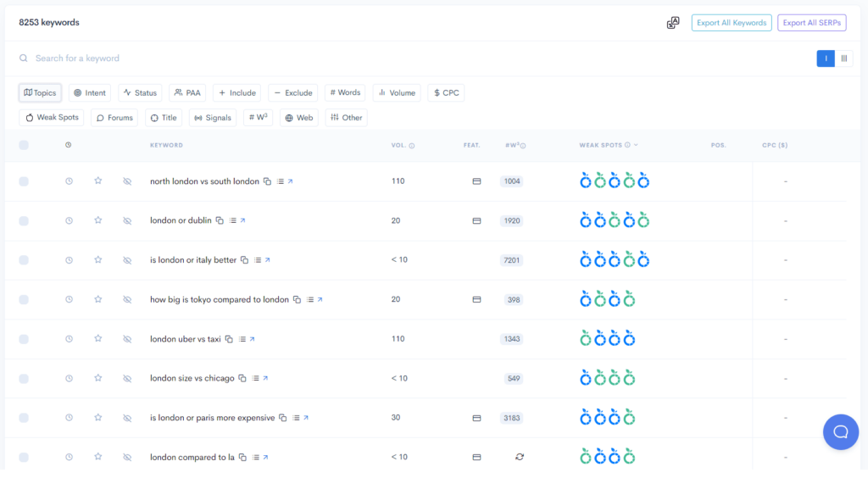Hide keyword 'is london or italy better' with eye icon
This screenshot has height=478, width=868.
pyautogui.click(x=127, y=260)
